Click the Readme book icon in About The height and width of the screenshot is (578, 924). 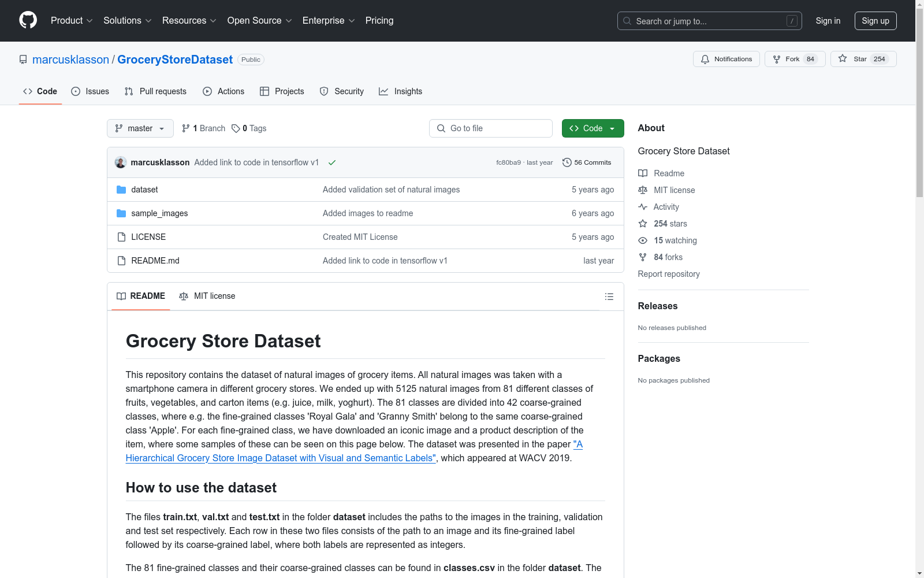tap(643, 173)
